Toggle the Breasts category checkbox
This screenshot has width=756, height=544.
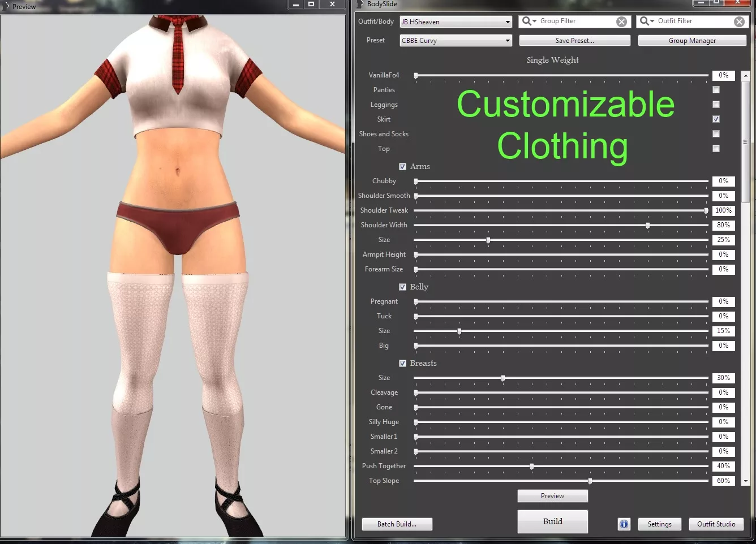pyautogui.click(x=402, y=363)
